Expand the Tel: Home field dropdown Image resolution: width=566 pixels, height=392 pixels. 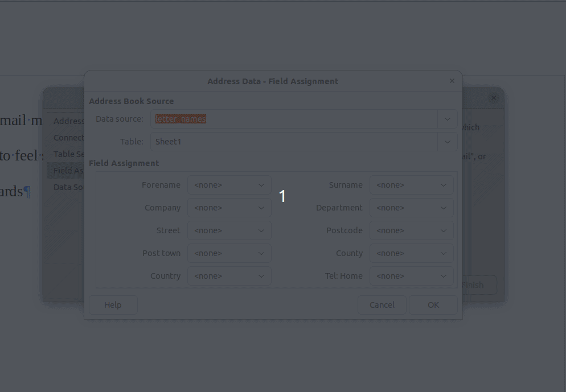tap(411, 276)
